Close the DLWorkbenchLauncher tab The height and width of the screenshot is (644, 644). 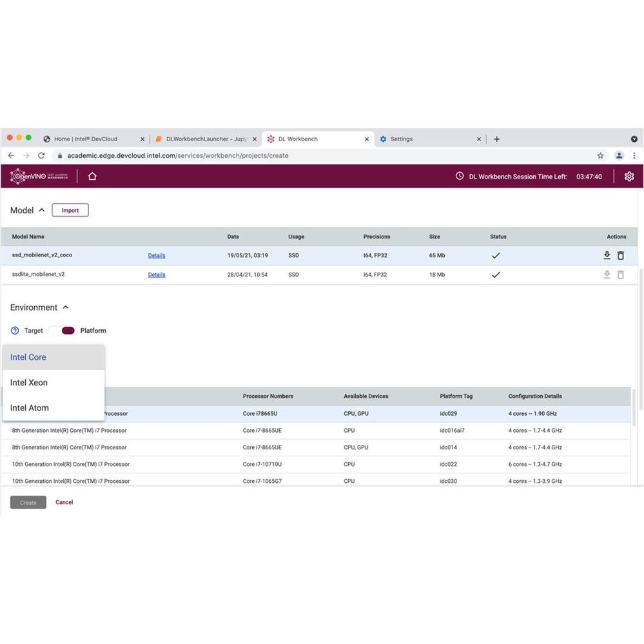pos(255,139)
